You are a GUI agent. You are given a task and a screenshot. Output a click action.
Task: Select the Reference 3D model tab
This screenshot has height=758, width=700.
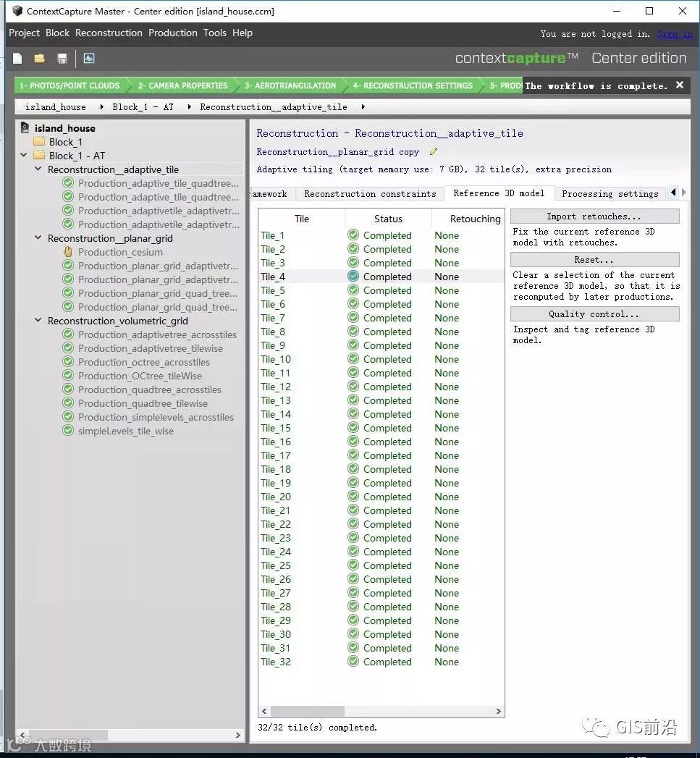[x=499, y=193]
